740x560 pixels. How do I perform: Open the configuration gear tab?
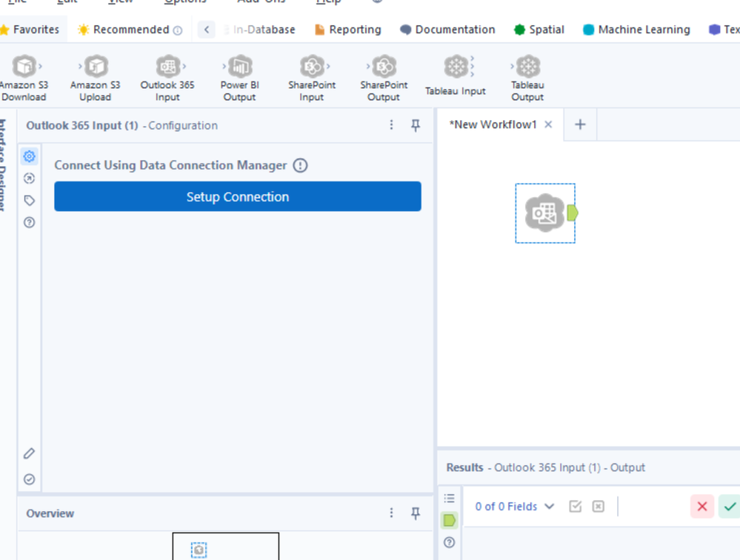tap(30, 156)
